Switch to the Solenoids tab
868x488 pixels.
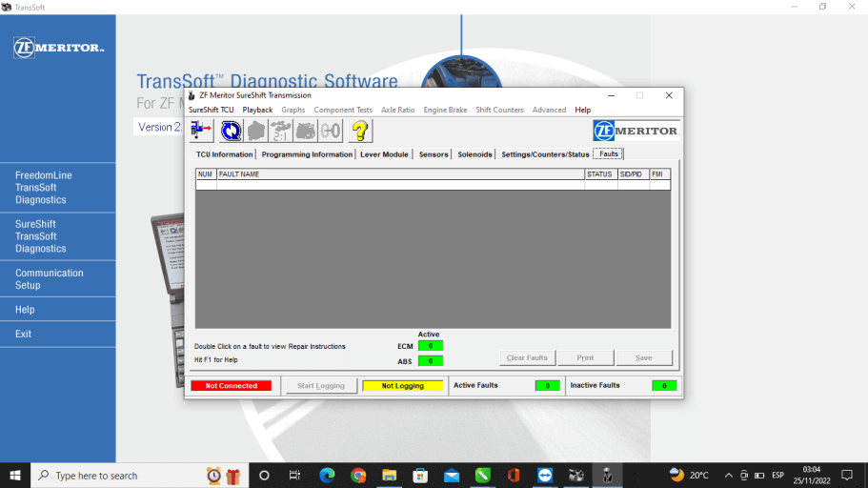474,154
